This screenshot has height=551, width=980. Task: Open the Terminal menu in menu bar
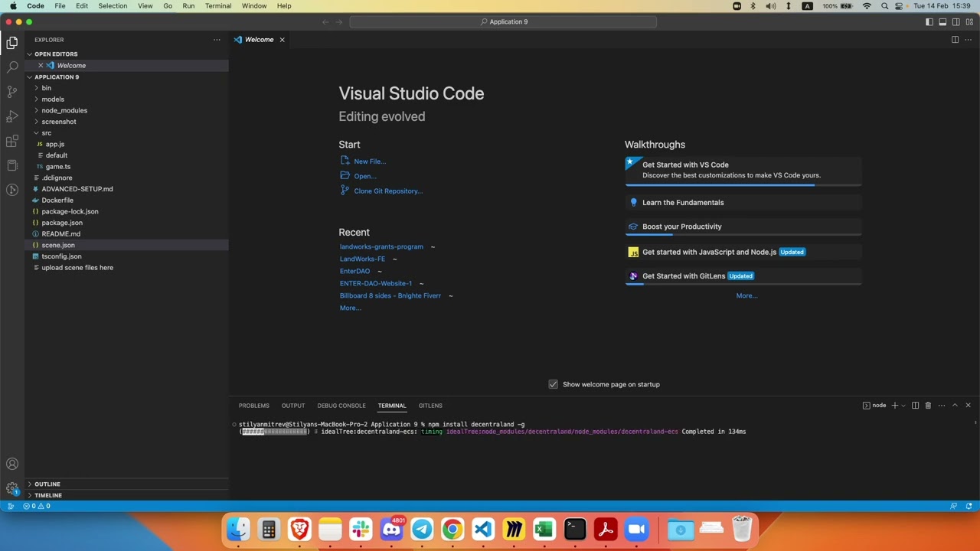point(218,6)
